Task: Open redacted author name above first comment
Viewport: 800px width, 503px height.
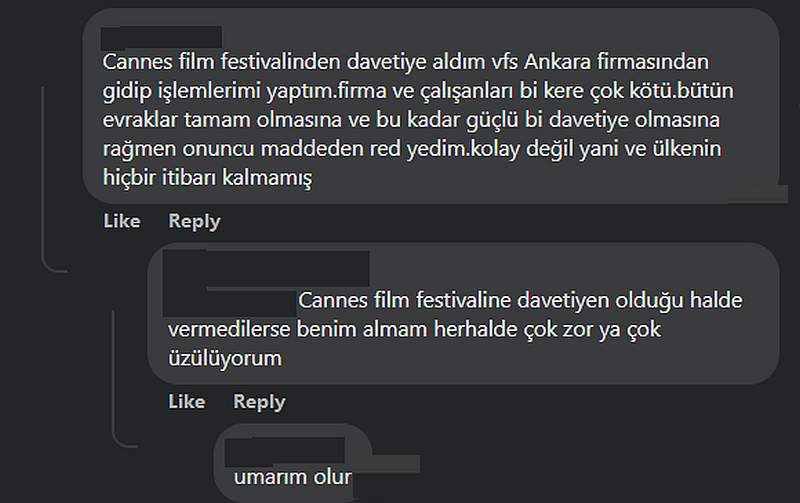Action: (161, 37)
